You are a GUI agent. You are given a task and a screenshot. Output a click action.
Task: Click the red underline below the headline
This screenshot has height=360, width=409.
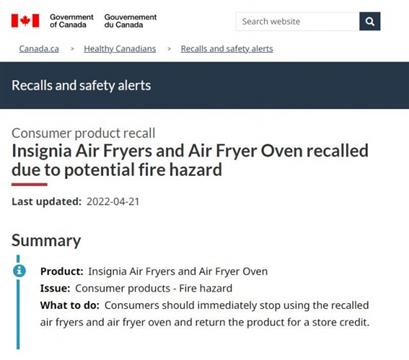29,184
